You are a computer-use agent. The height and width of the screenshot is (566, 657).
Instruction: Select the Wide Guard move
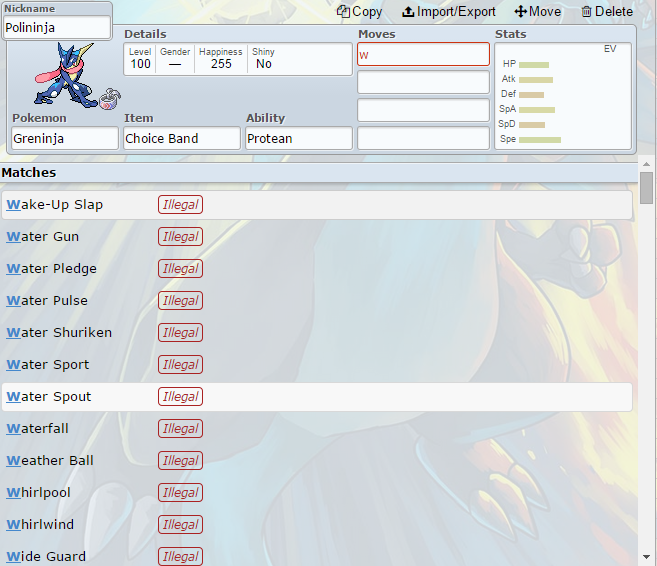[x=317, y=556]
